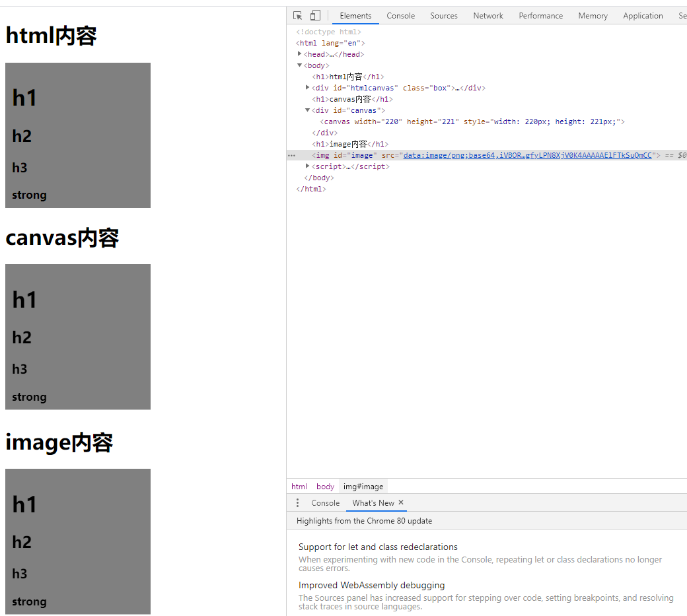Open the Application tab
Viewport: 687px width, 616px height.
(x=643, y=16)
